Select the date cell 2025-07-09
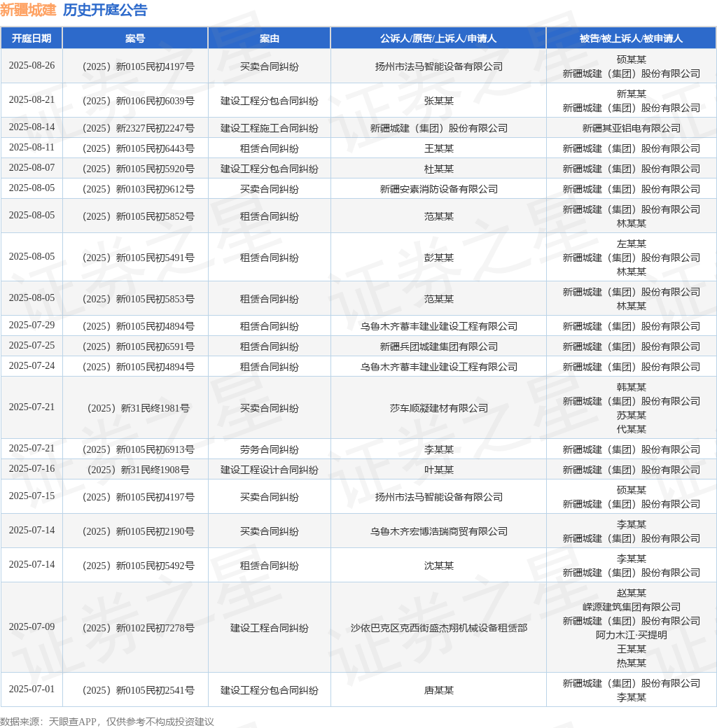The width and height of the screenshot is (717, 728). [x=32, y=627]
